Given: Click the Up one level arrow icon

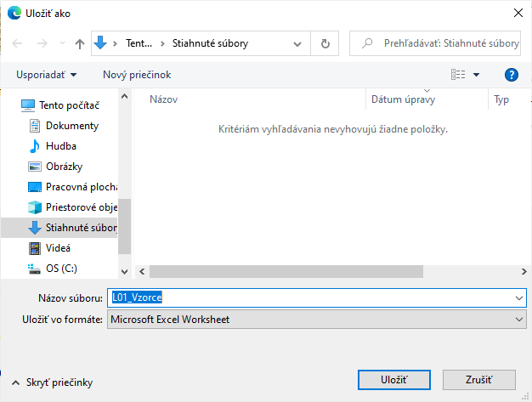Looking at the screenshot, I should [80, 43].
